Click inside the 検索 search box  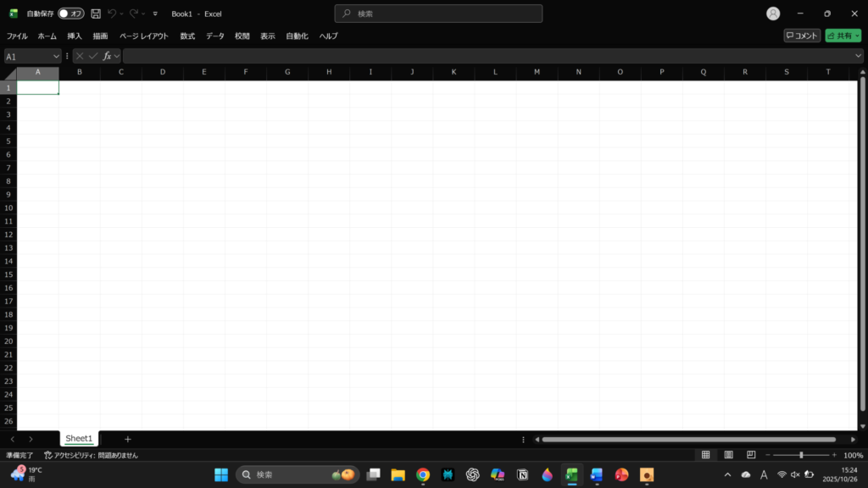pos(438,14)
